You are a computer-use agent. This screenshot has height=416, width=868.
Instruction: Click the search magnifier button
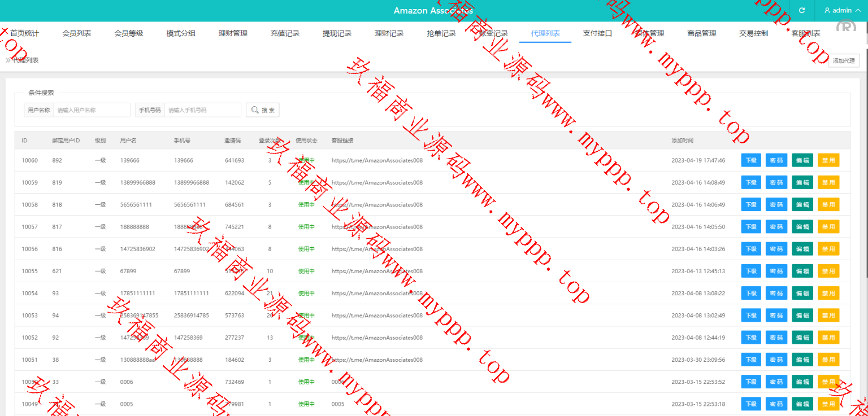click(x=262, y=110)
